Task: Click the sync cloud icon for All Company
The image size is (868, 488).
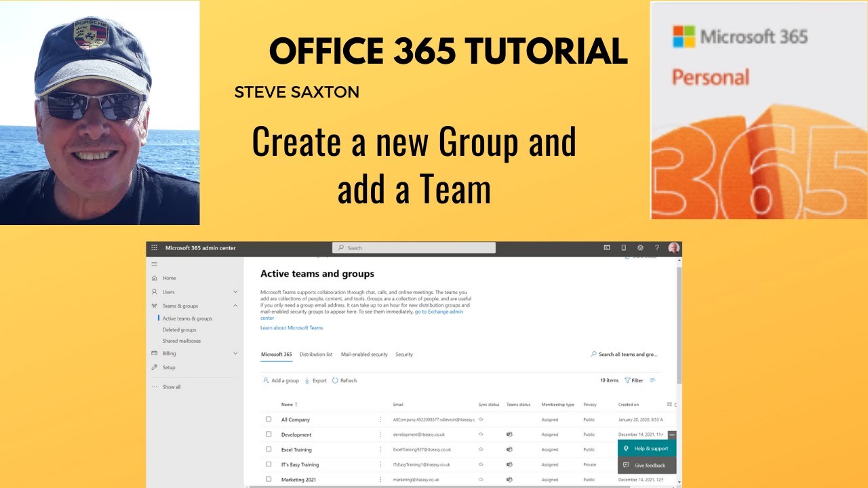Action: [481, 420]
